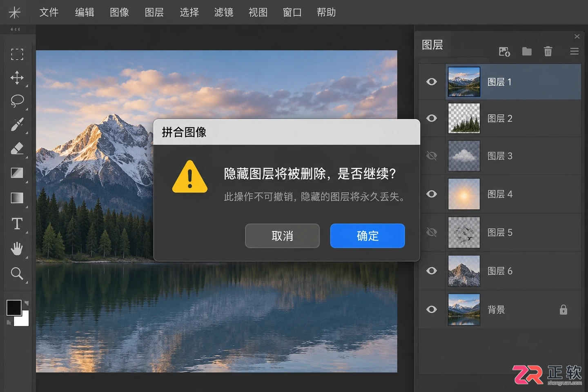Click the 图层 panel tab
This screenshot has width=588, height=392.
(432, 45)
